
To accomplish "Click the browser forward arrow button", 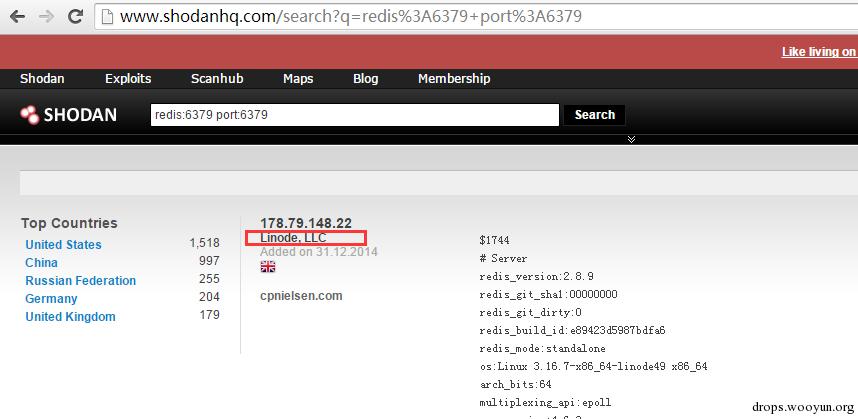I will pyautogui.click(x=47, y=17).
